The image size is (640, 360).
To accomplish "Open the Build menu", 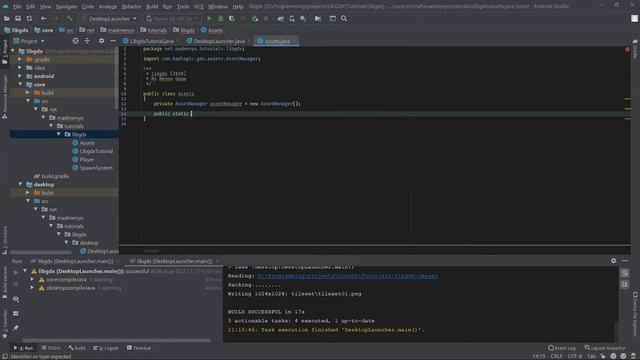I will click(152, 7).
